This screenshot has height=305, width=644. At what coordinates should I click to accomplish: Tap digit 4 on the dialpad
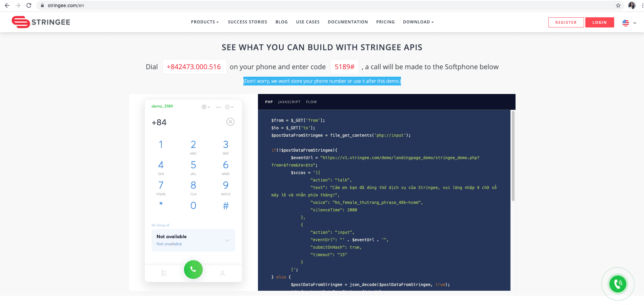pos(161,167)
